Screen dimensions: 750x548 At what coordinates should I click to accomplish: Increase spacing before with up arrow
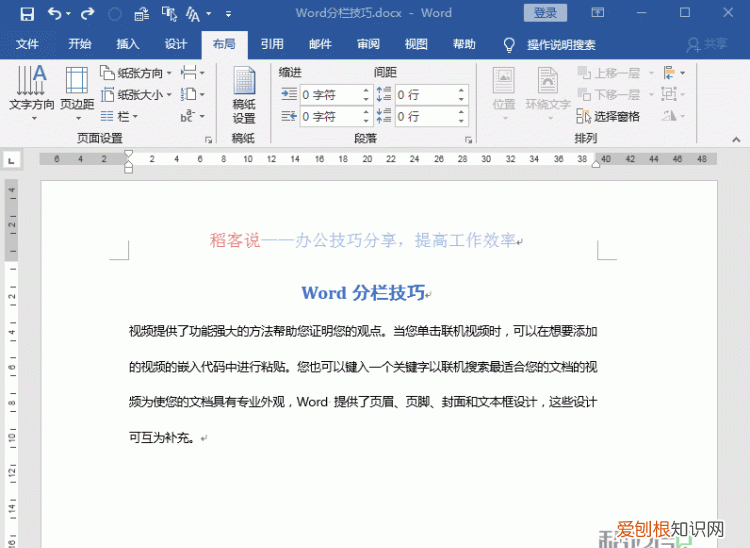coord(462,90)
